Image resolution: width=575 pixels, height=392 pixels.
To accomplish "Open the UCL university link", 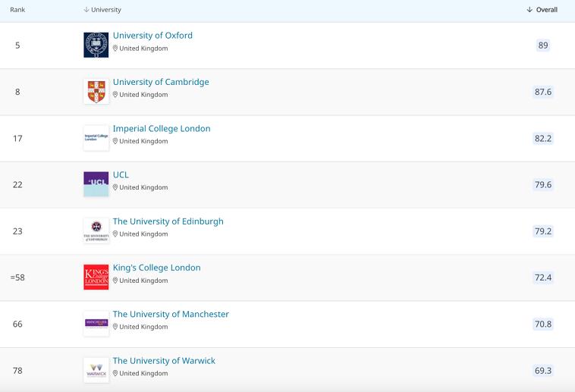I will tap(121, 175).
